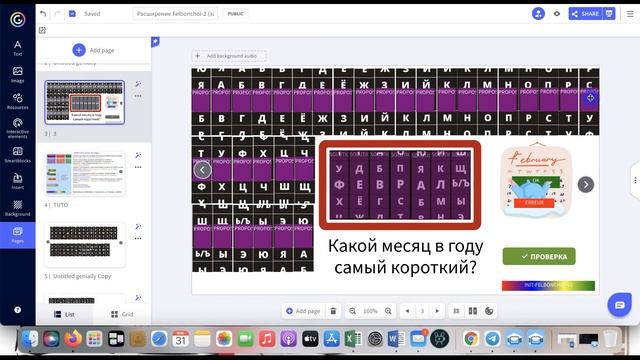Open Telegram from the Dock
640x360 pixels.
tap(493, 339)
